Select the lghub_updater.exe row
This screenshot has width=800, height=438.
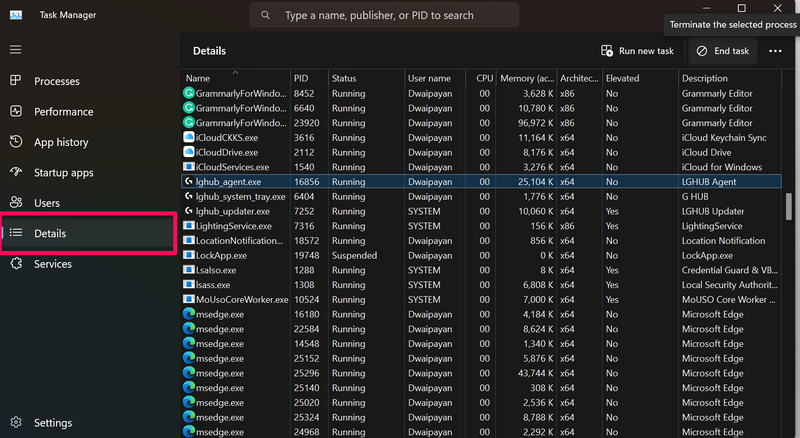click(x=232, y=212)
